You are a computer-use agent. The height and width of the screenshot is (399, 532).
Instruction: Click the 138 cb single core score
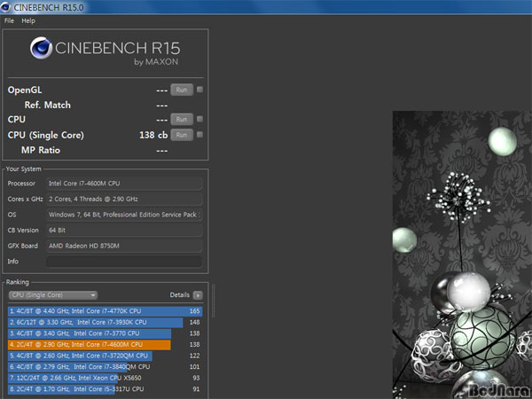[153, 135]
